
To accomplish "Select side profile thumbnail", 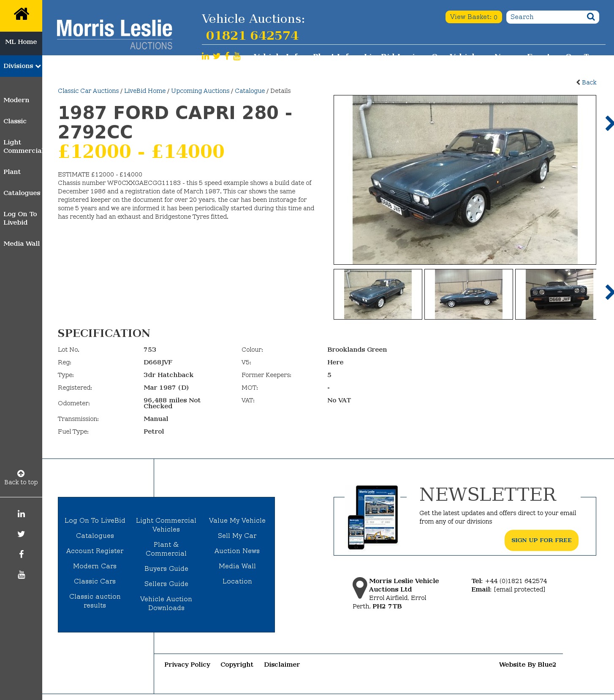I will coord(469,294).
